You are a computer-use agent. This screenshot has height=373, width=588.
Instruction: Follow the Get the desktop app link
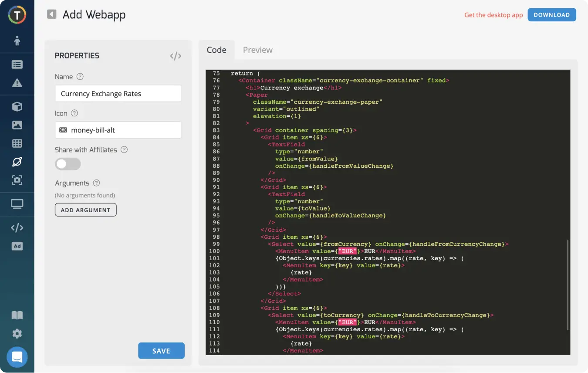(x=493, y=15)
